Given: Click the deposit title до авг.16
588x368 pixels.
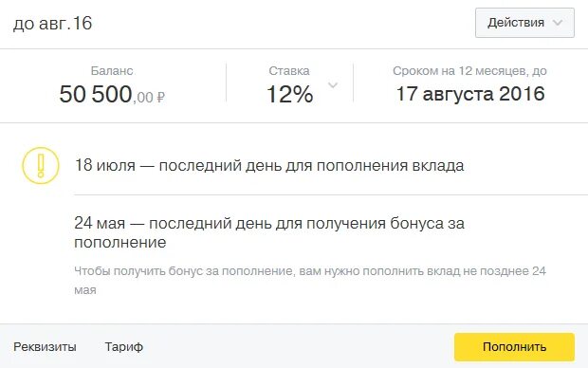Looking at the screenshot, I should click(x=52, y=24).
